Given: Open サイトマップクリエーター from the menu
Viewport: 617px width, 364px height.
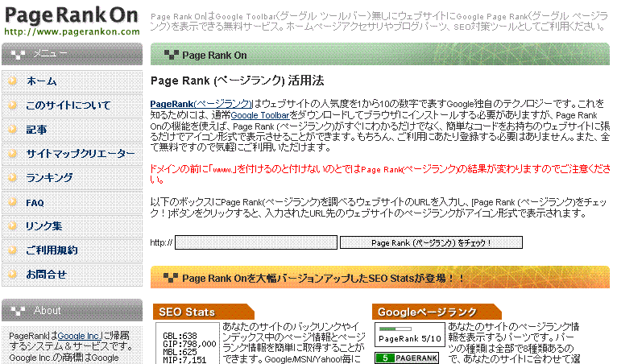Looking at the screenshot, I should click(x=72, y=154).
